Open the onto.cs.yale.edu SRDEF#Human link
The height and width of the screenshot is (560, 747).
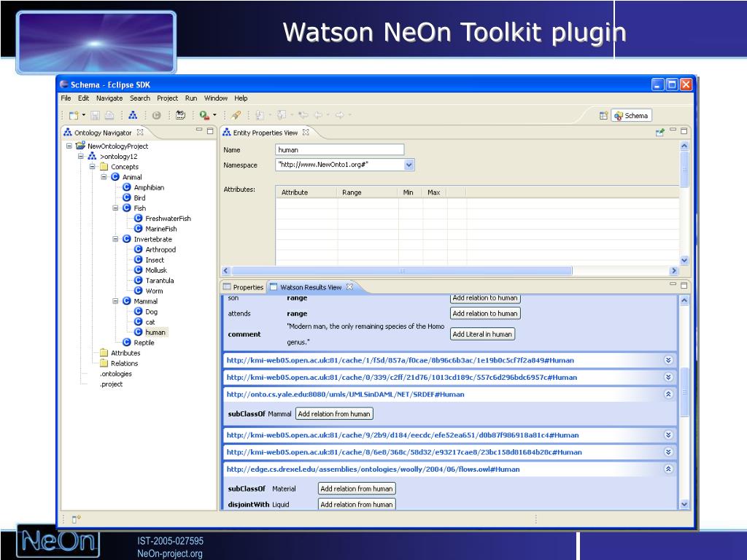coord(345,394)
